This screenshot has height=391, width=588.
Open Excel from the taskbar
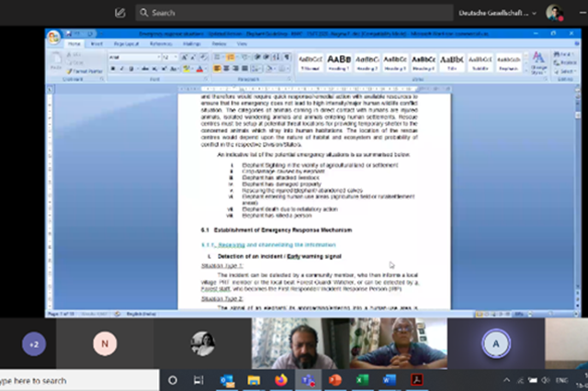coord(361,379)
